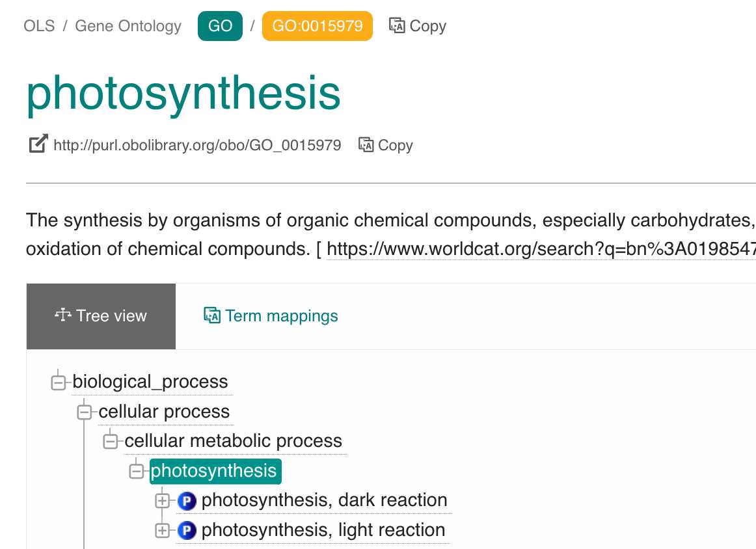Screen dimensions: 756x549
Task: Expand photosynthesis, light reaction node
Action: [163, 531]
